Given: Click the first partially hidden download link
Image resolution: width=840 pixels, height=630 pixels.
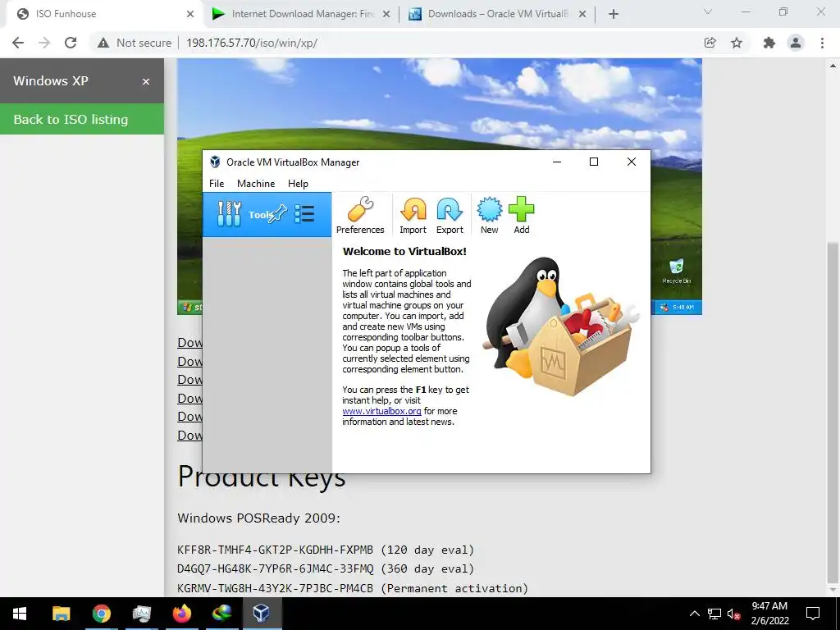Looking at the screenshot, I should click(x=190, y=343).
